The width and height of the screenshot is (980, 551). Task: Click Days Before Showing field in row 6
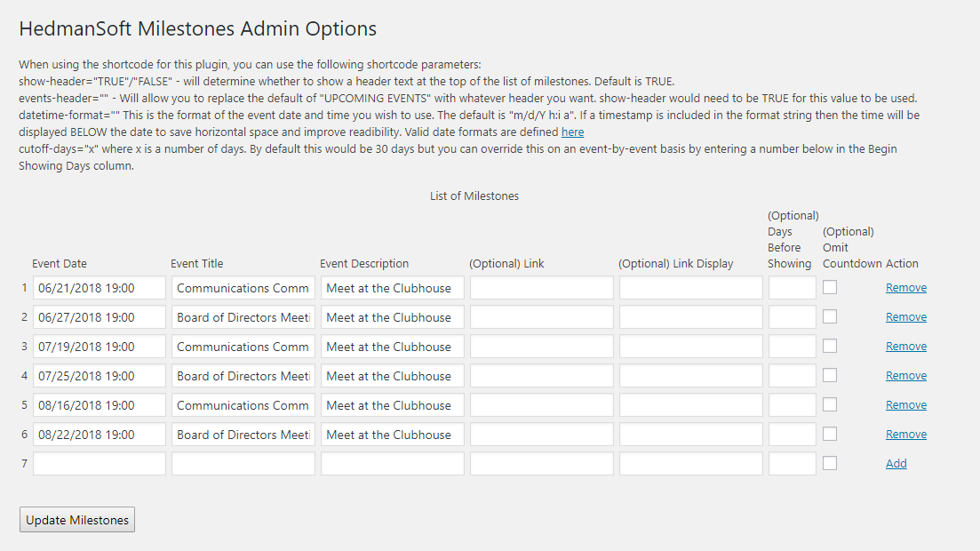(x=793, y=435)
